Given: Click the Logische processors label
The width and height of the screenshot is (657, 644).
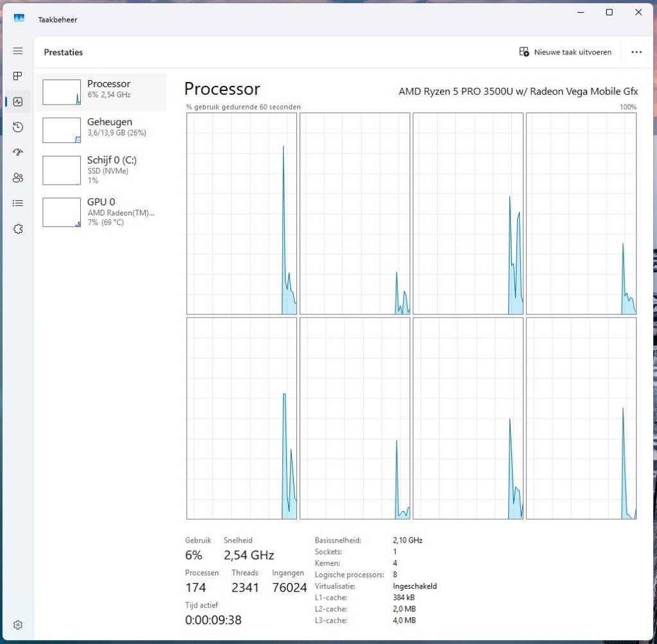Looking at the screenshot, I should click(350, 575).
